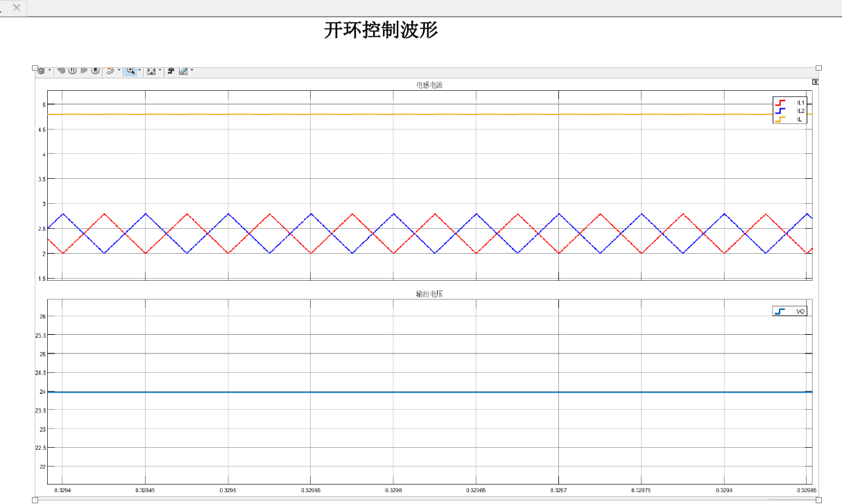842x504 pixels.
Task: Click the highlight signal block icon
Action: [110, 71]
